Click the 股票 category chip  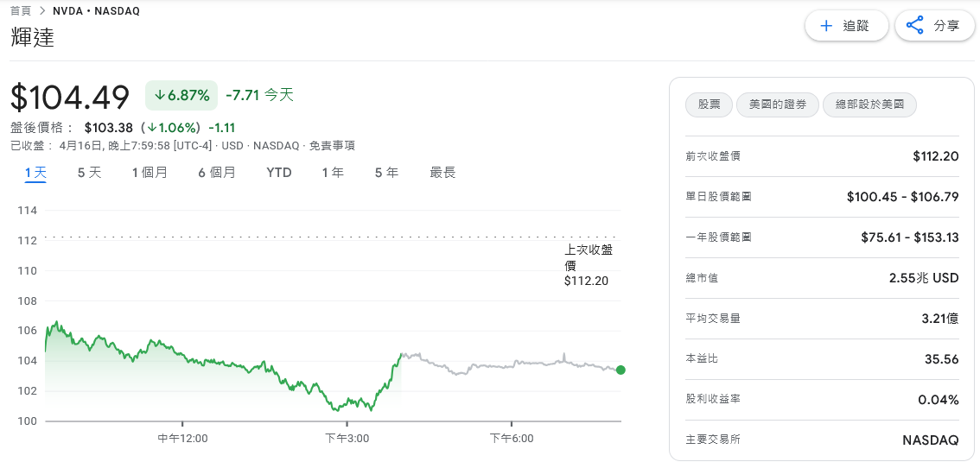click(709, 104)
